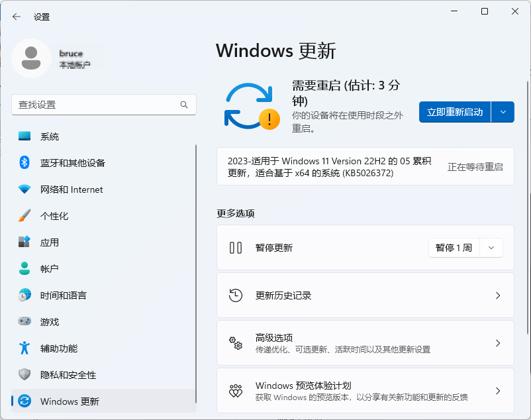Click the Personalization paintbrush icon
531x420 pixels.
click(x=24, y=216)
